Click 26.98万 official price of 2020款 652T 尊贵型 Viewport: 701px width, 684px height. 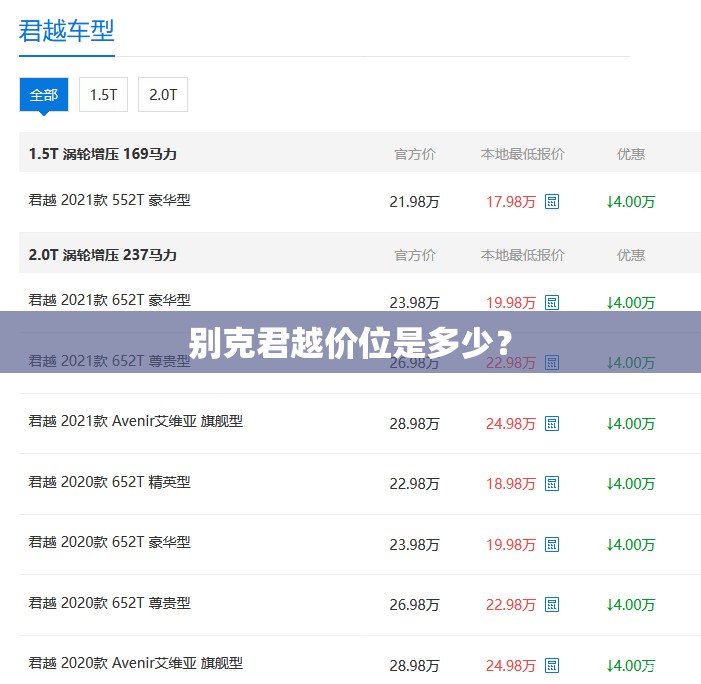[414, 605]
